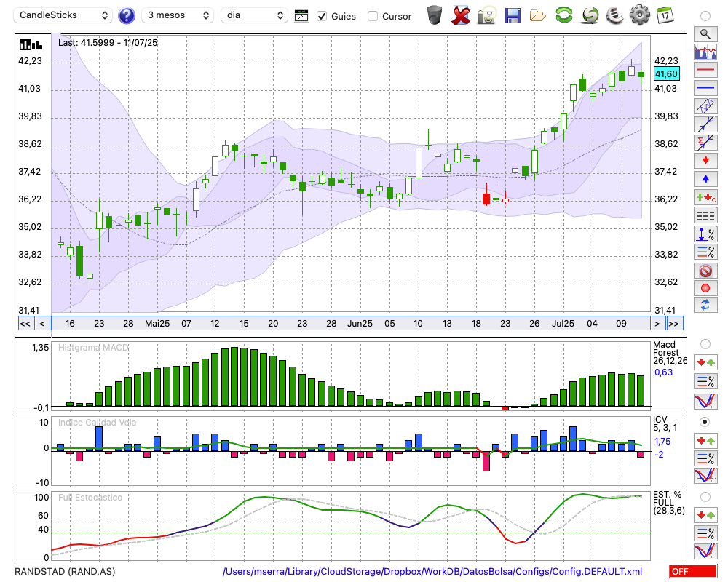Open the CandleSticks chart type dropdown

click(x=63, y=15)
